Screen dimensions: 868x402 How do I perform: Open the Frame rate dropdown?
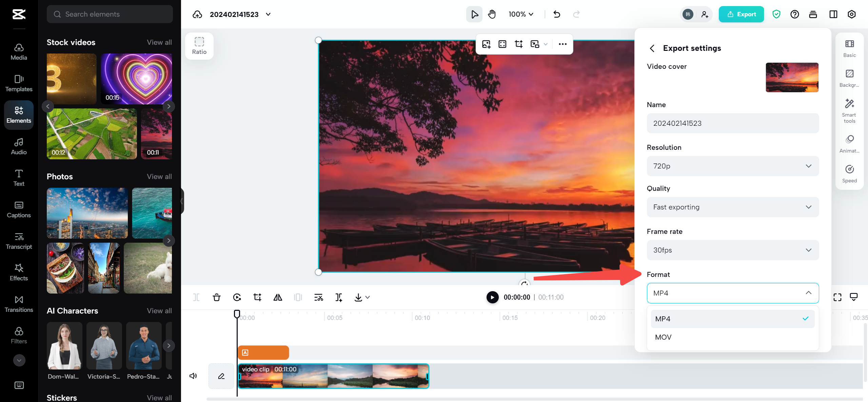click(x=732, y=250)
